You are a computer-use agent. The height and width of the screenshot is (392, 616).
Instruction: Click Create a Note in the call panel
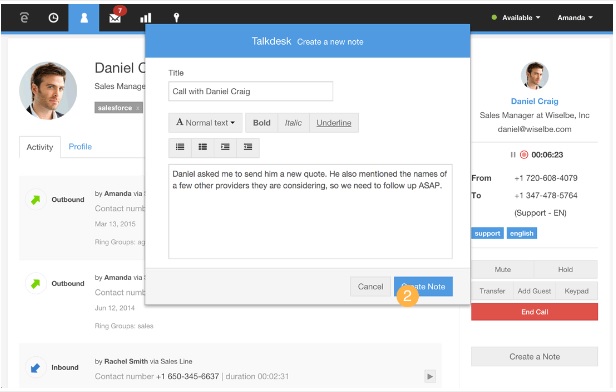534,357
